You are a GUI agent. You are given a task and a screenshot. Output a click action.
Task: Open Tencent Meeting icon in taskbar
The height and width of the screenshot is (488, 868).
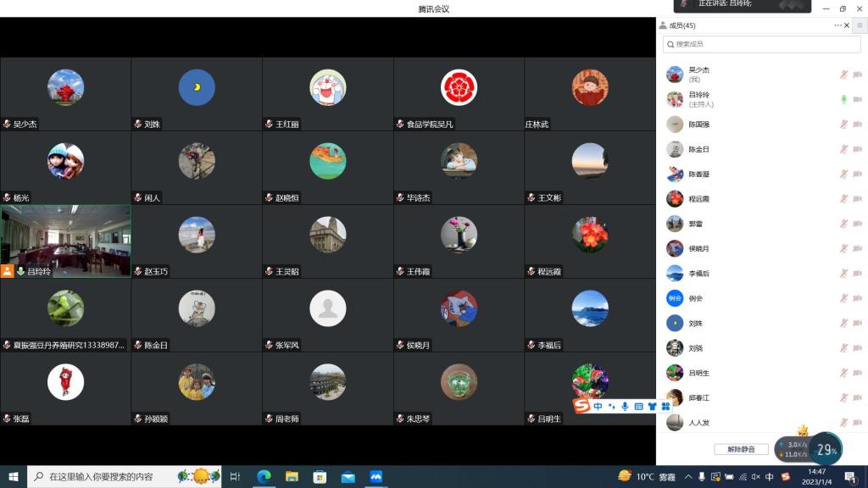(376, 477)
